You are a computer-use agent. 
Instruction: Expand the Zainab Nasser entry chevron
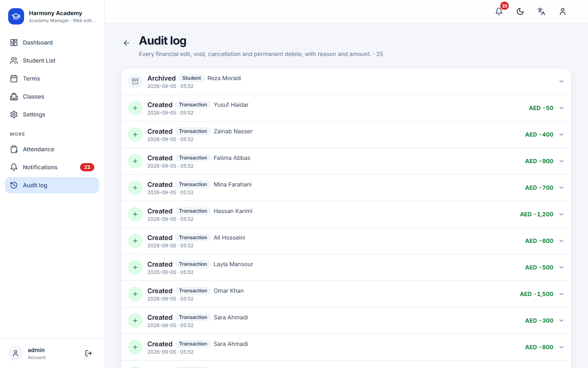[x=561, y=135]
